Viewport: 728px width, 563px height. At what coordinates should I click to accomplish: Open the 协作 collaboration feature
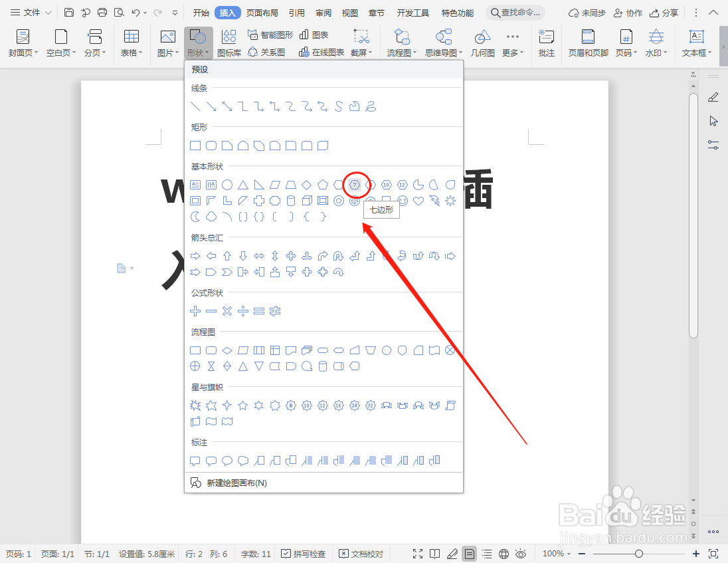(x=627, y=11)
